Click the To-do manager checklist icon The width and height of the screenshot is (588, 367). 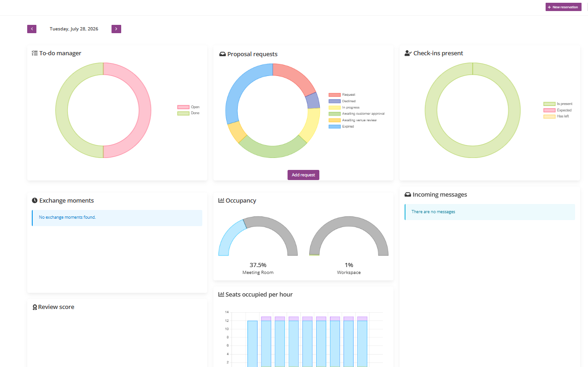point(35,53)
